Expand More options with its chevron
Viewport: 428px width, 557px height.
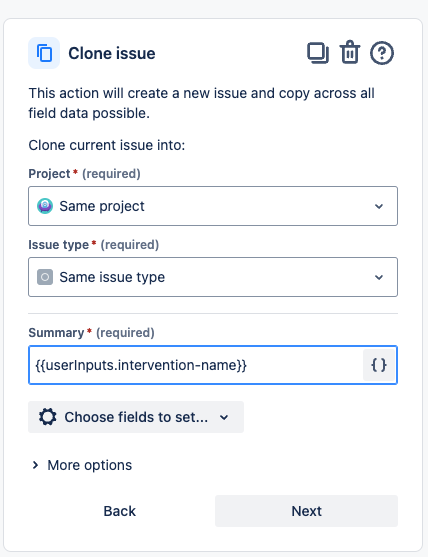pyautogui.click(x=35, y=465)
